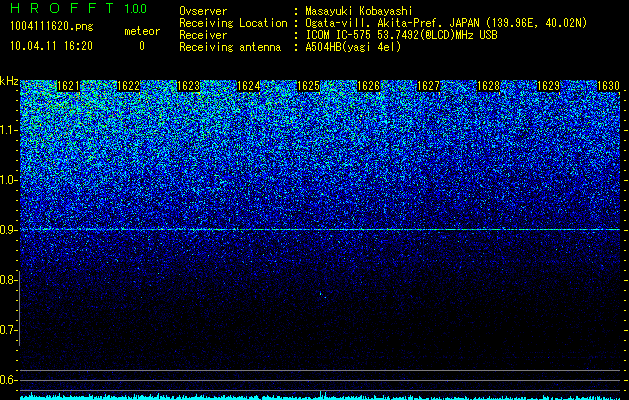Click the date stamp 10.04.11 16:20
The image size is (629, 400).
(51, 46)
